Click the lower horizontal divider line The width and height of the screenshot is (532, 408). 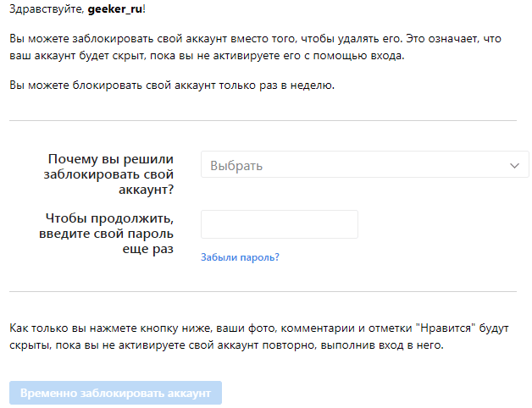[x=263, y=292]
